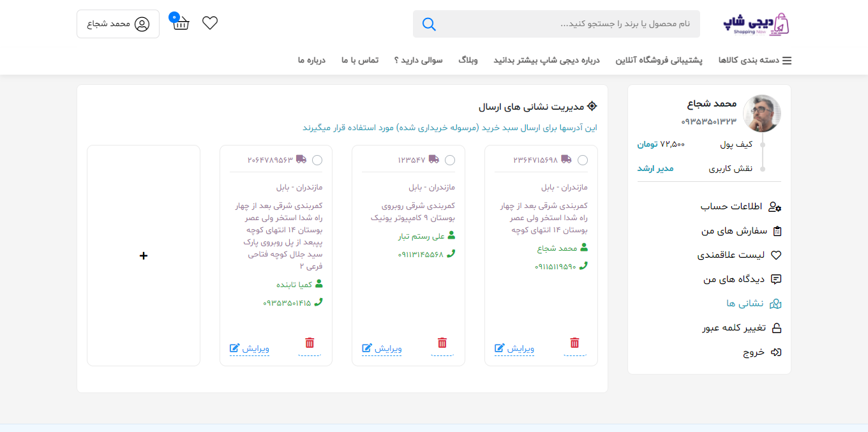868x432 pixels.
Task: Delete address of کمیا تابنده with trash icon
Action: coord(310,343)
